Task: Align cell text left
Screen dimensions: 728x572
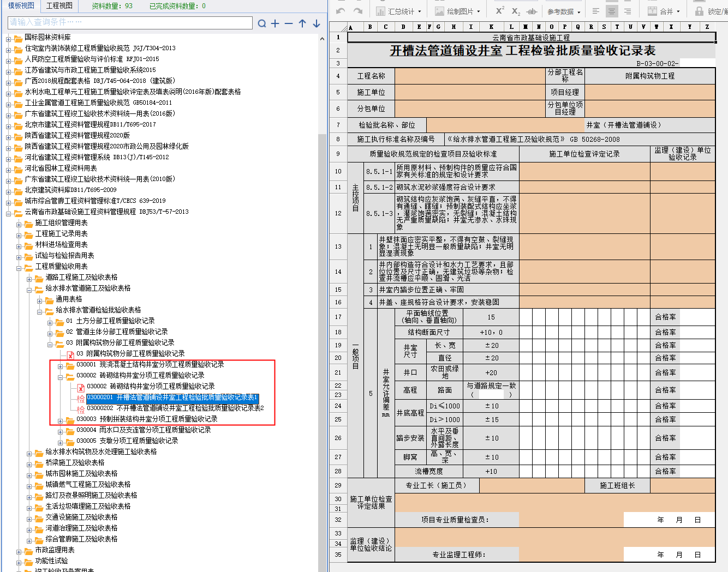Action: point(595,11)
